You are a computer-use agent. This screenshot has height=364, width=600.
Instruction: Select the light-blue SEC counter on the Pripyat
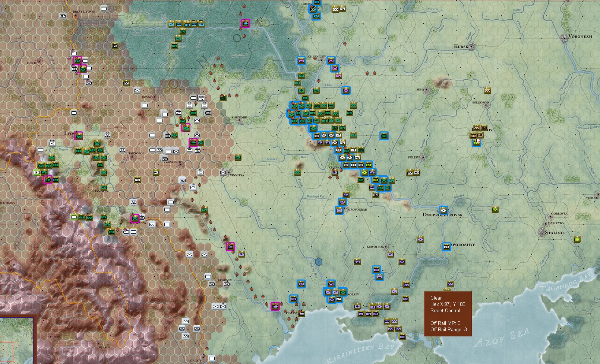(x=201, y=24)
